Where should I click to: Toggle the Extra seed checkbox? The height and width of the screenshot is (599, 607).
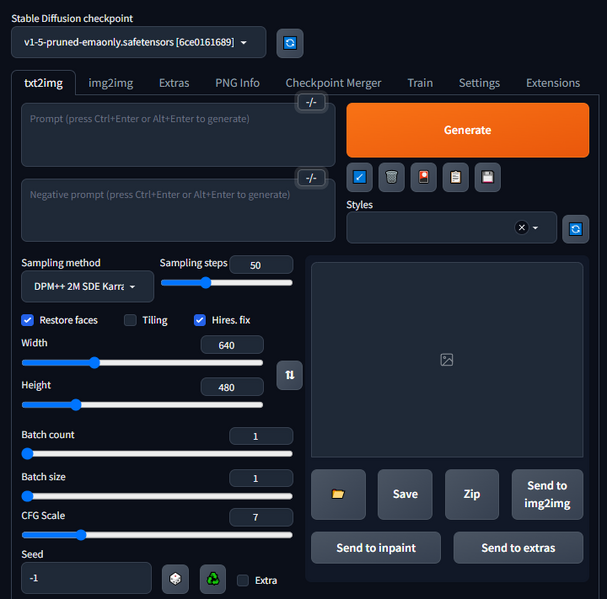coord(243,580)
